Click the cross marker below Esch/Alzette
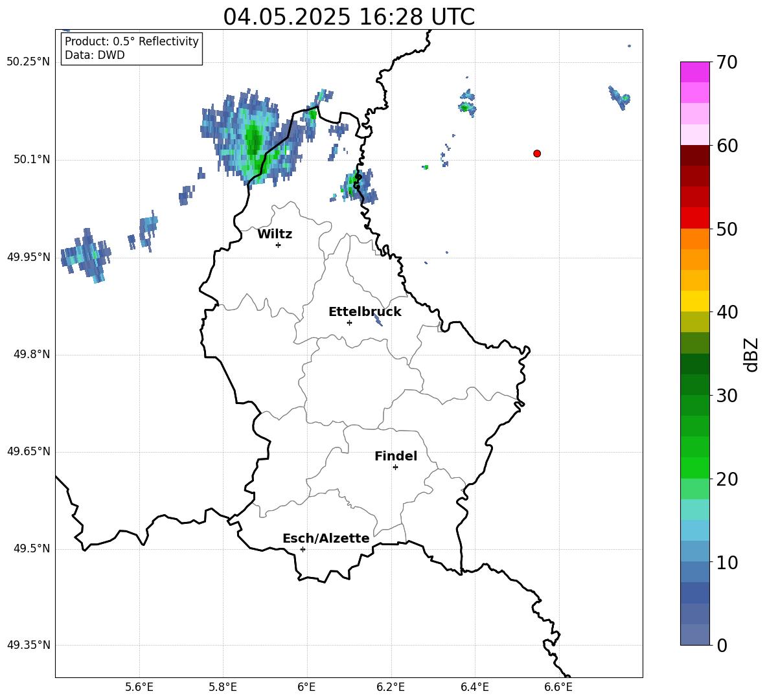 pyautogui.click(x=303, y=549)
